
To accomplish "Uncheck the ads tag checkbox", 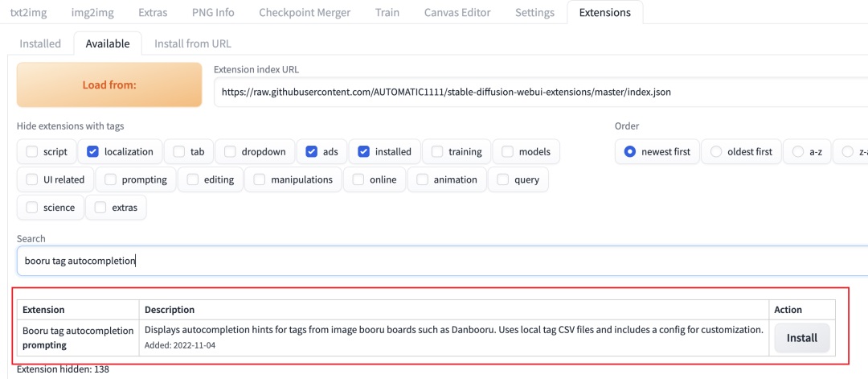I will [x=312, y=151].
